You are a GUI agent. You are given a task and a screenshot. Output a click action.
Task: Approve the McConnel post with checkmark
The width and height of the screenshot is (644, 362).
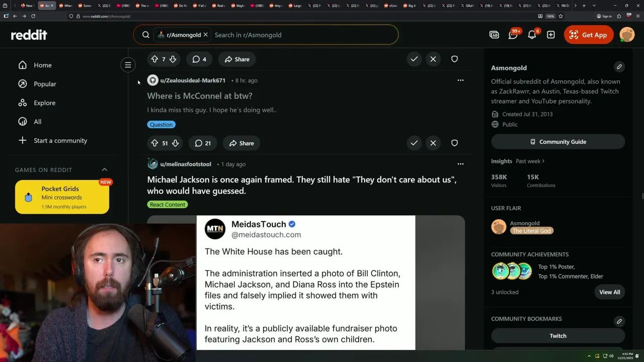[x=414, y=143]
